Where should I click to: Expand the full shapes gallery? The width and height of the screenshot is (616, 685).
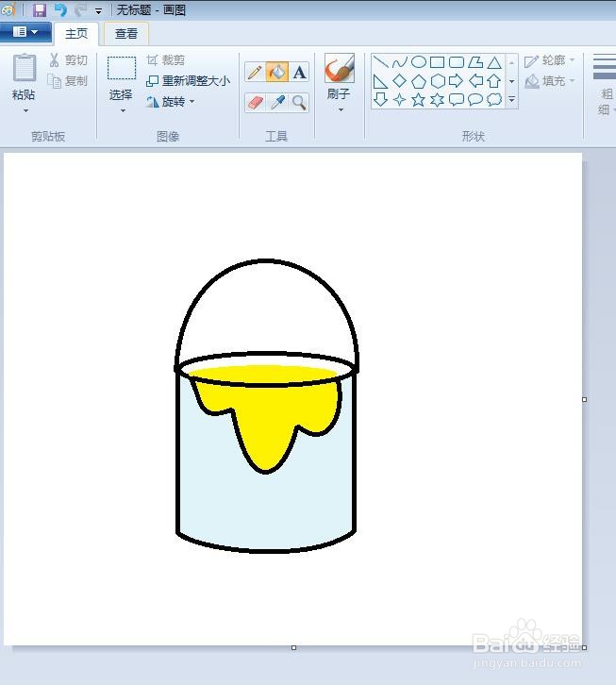coord(511,100)
